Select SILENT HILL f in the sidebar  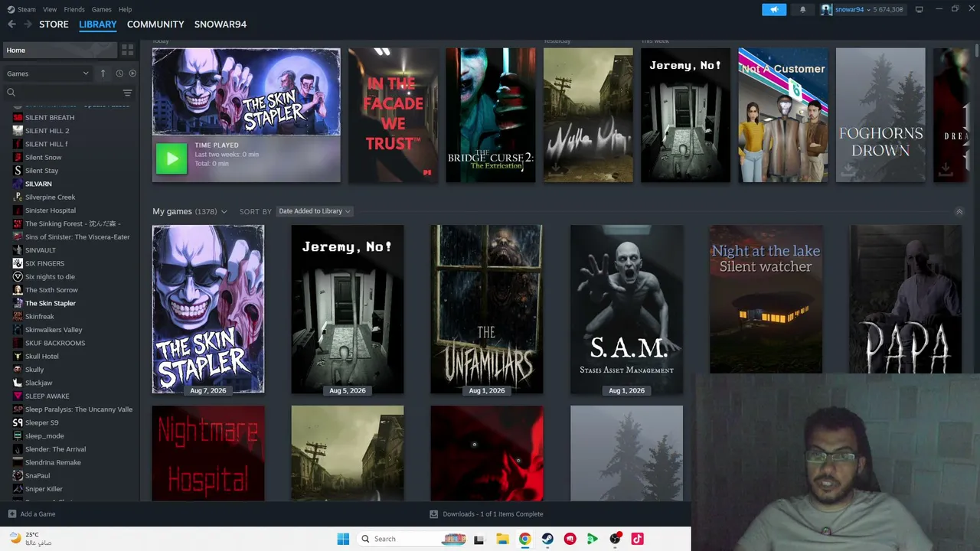(46, 144)
